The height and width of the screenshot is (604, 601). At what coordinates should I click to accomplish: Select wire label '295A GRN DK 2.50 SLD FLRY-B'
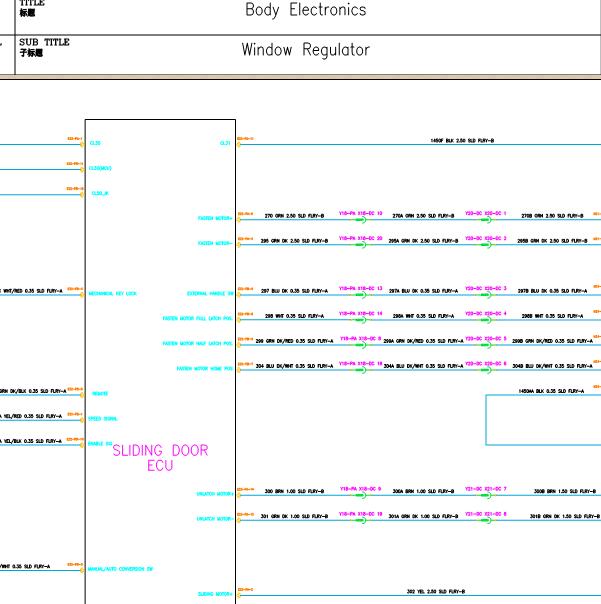[423, 241]
